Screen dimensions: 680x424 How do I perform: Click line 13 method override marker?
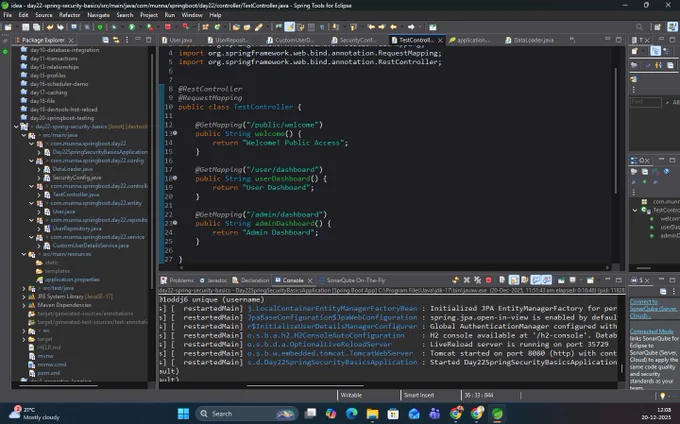pyautogui.click(x=175, y=133)
